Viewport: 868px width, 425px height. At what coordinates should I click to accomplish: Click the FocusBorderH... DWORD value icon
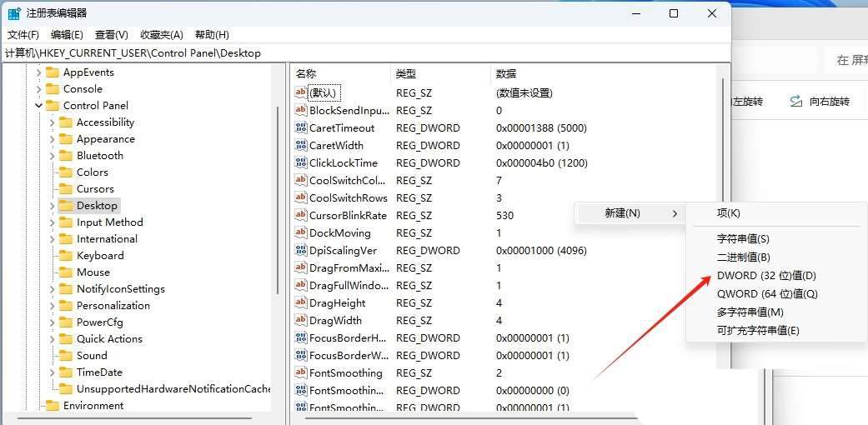pyautogui.click(x=300, y=337)
